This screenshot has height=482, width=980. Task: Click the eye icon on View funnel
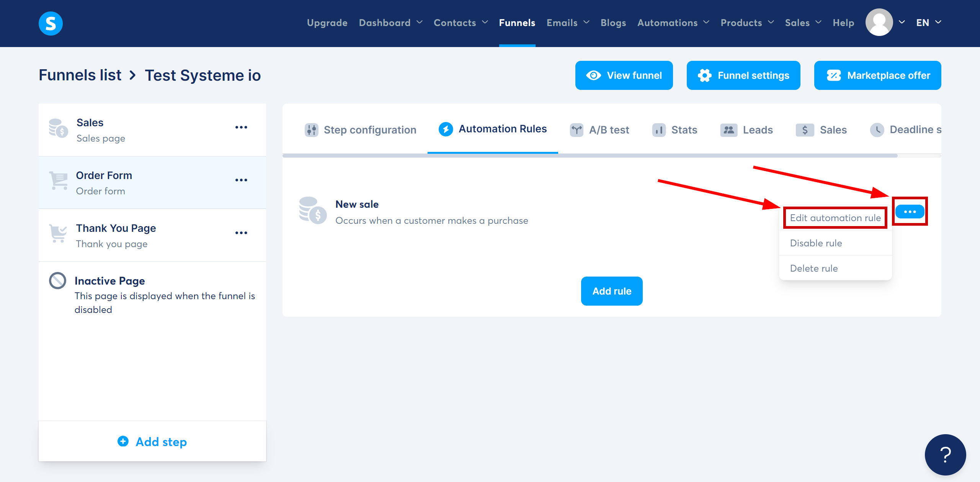coord(593,75)
